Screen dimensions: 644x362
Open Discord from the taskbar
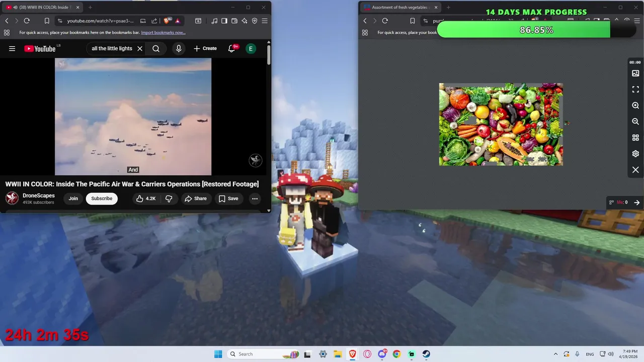[x=382, y=354]
